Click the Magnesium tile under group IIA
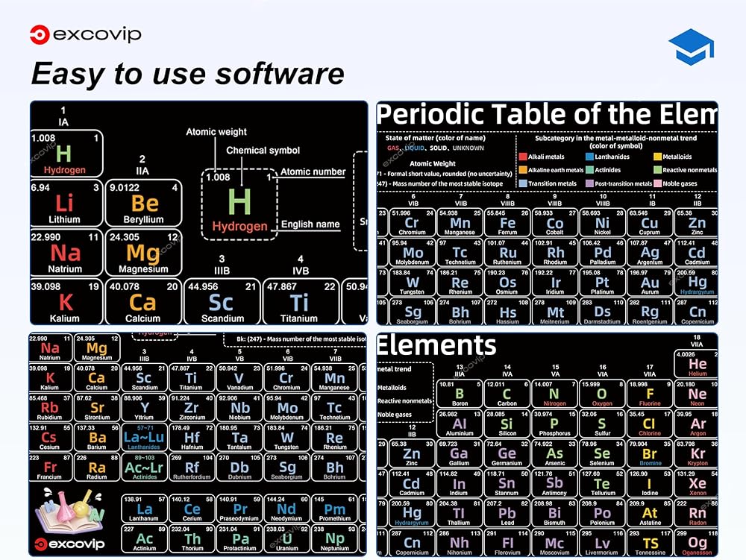746x560 pixels. pos(143,253)
